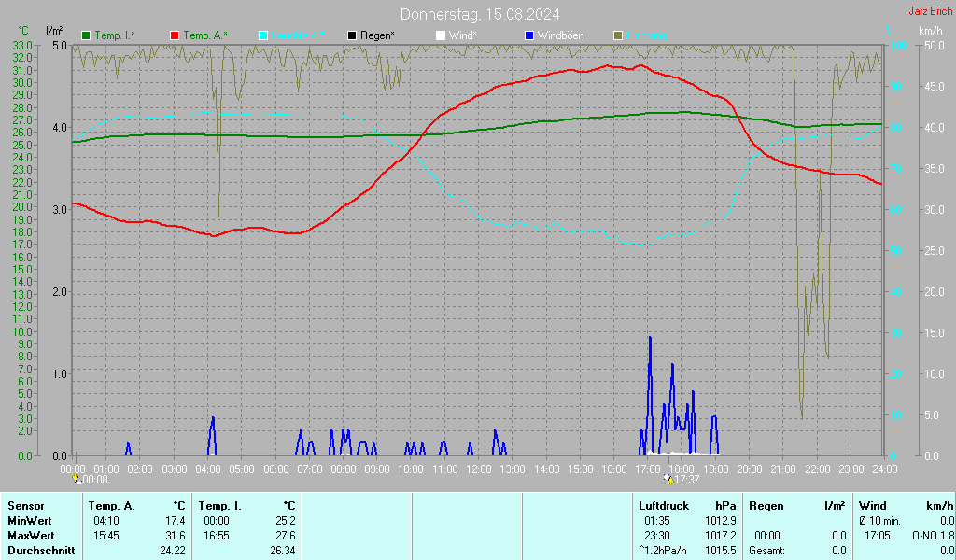The width and height of the screenshot is (956, 560).
Task: Click the Jarz Erich author text
Action: pyautogui.click(x=930, y=11)
